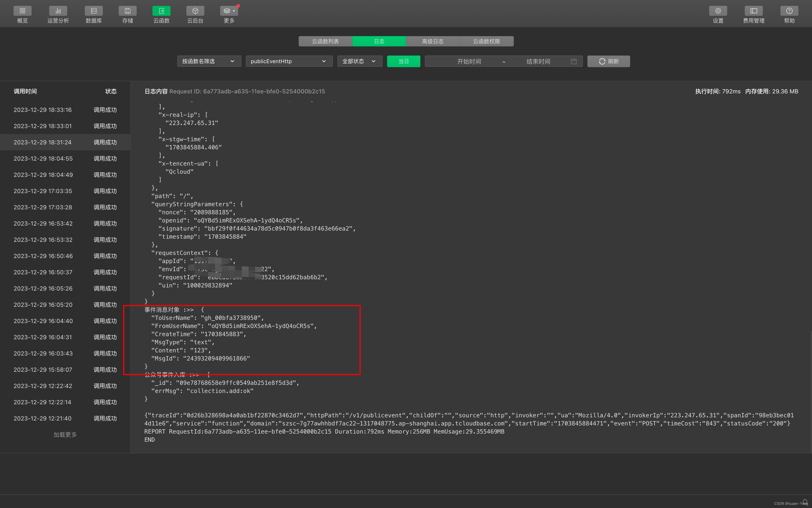Expand the 更多 more icon menu
The image size is (812, 508).
click(229, 11)
